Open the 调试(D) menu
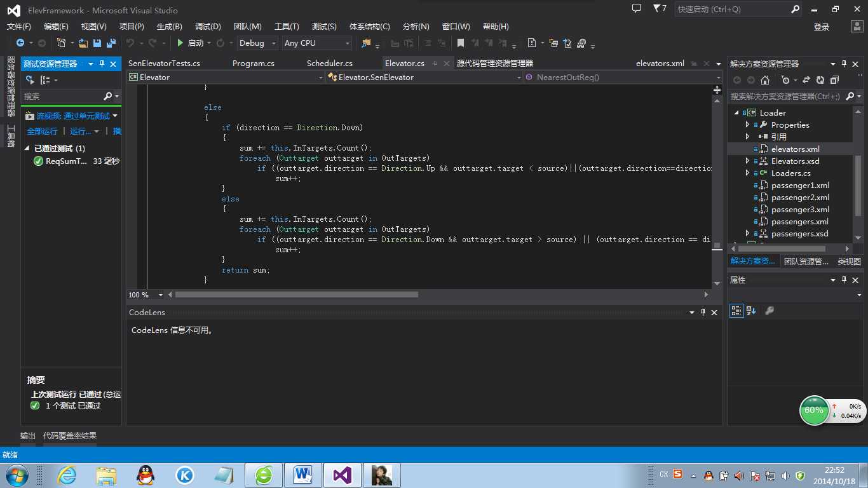The image size is (868, 488). coord(208,27)
